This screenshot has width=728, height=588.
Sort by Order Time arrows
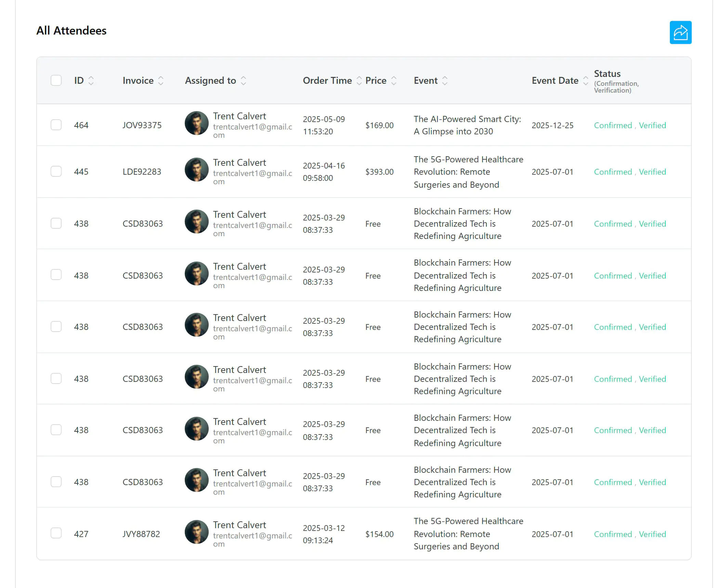tap(359, 81)
